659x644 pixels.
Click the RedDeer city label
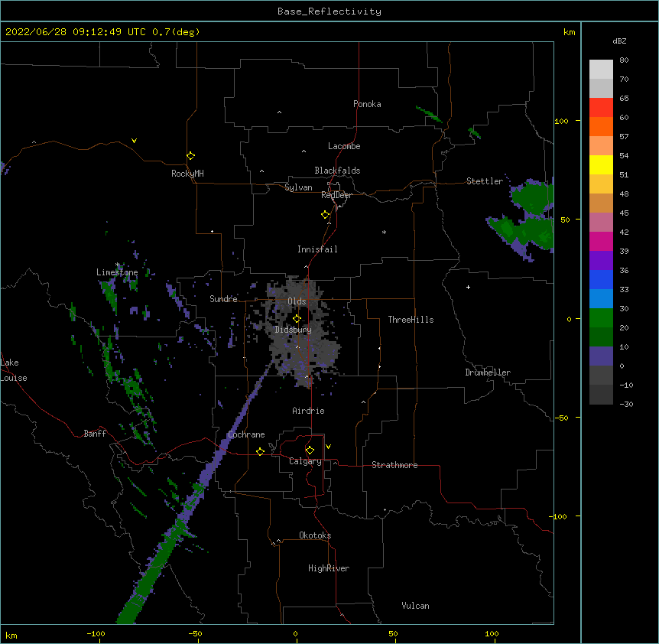[x=336, y=195]
